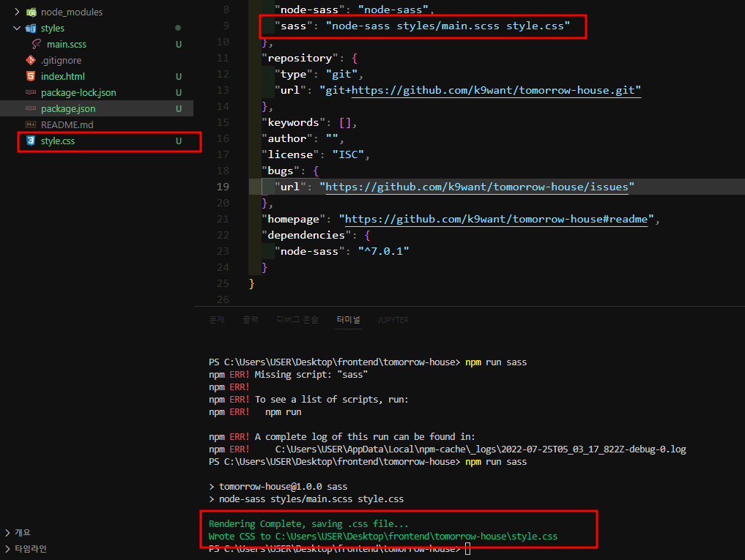Click the 'Missing script: "sass"' error line
The image size is (745, 560).
click(288, 375)
